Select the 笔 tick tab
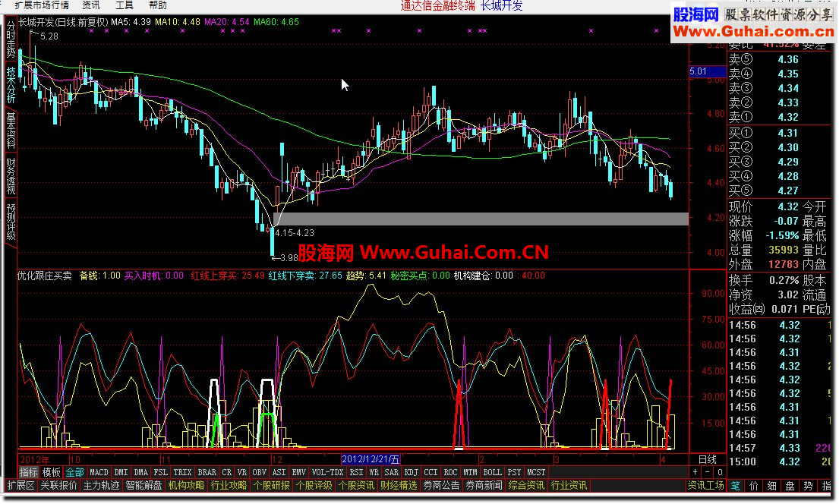The image size is (839, 504). click(736, 486)
